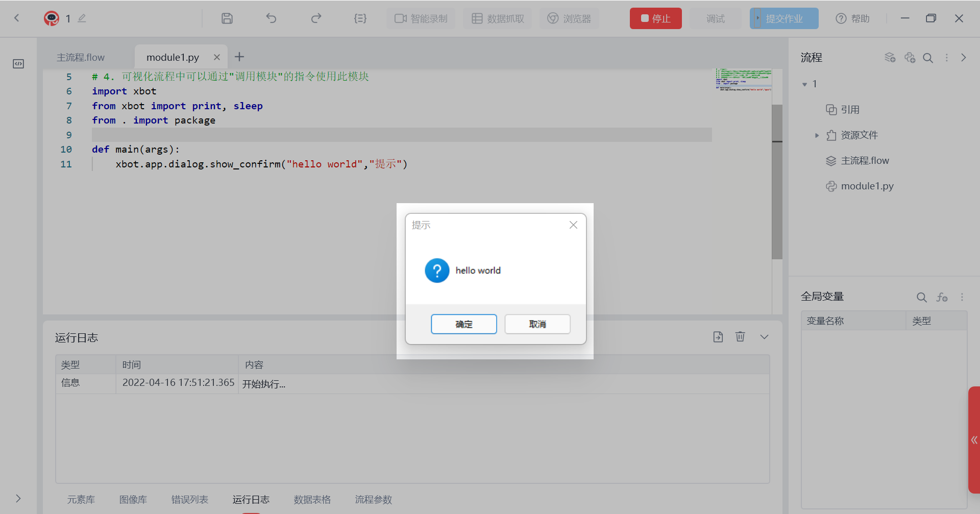Collapse the flow tree node 1
Screen dimensions: 980x514
click(805, 84)
